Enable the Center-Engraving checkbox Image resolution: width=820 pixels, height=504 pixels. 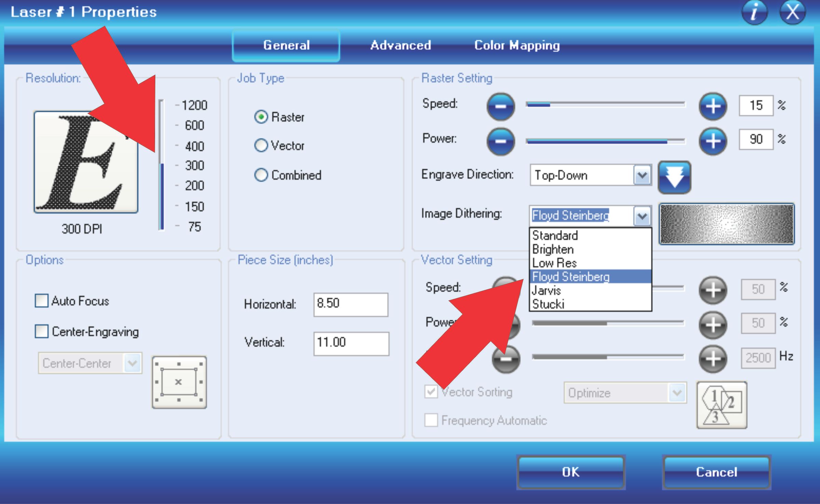(42, 331)
